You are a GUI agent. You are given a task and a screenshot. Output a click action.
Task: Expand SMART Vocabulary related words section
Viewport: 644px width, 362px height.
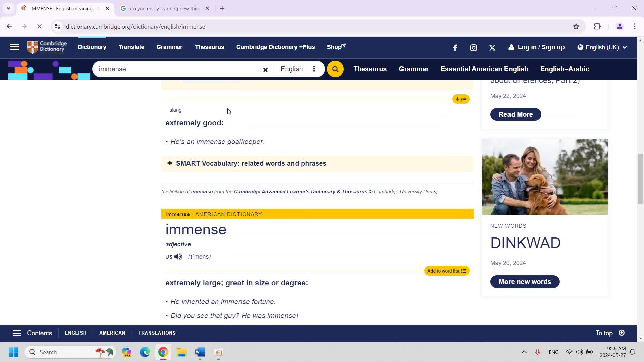tap(251, 163)
